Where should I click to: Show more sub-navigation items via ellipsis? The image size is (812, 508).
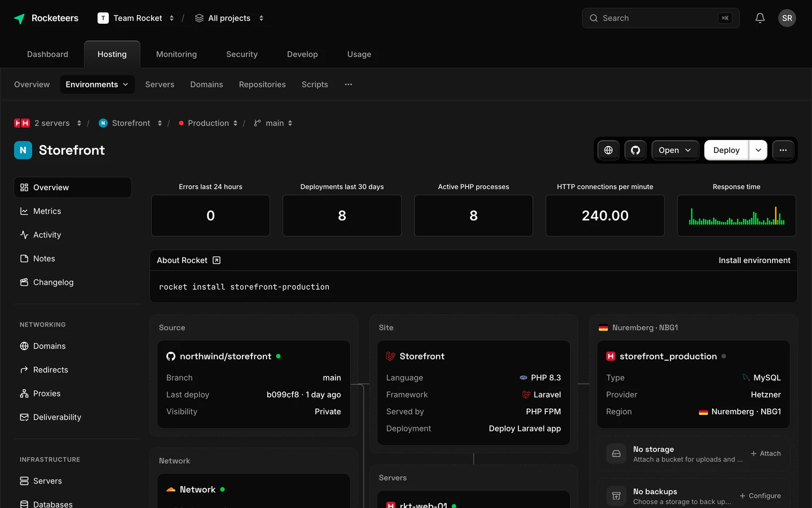click(348, 85)
